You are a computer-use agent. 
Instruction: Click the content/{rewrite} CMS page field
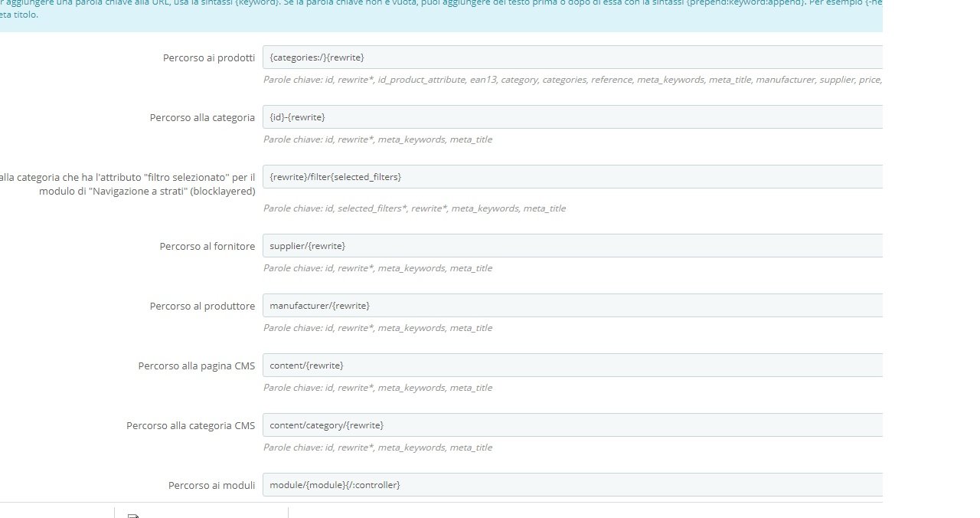point(573,366)
